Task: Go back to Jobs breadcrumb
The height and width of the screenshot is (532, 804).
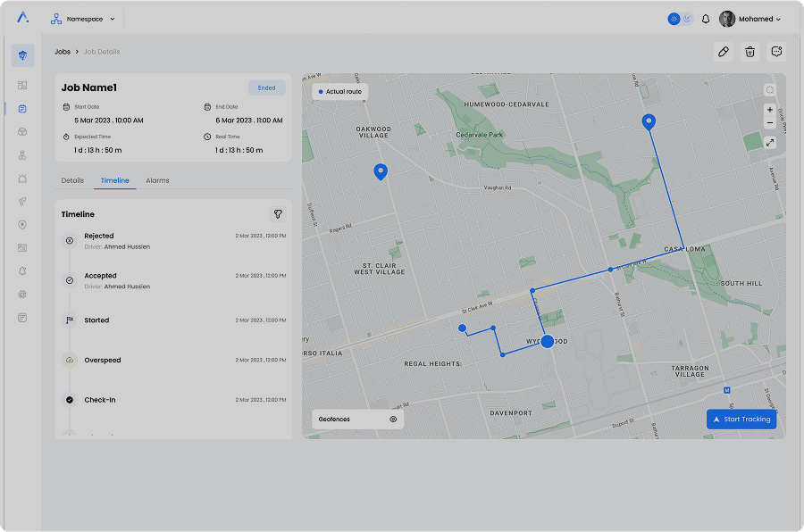Action: coord(63,52)
